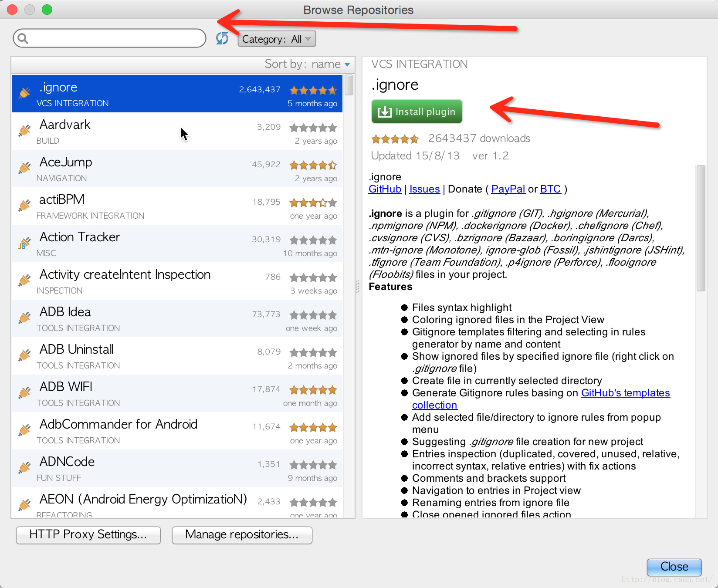Click the '3 weeks ago' update time
This screenshot has width=718, height=588.
[x=314, y=291]
